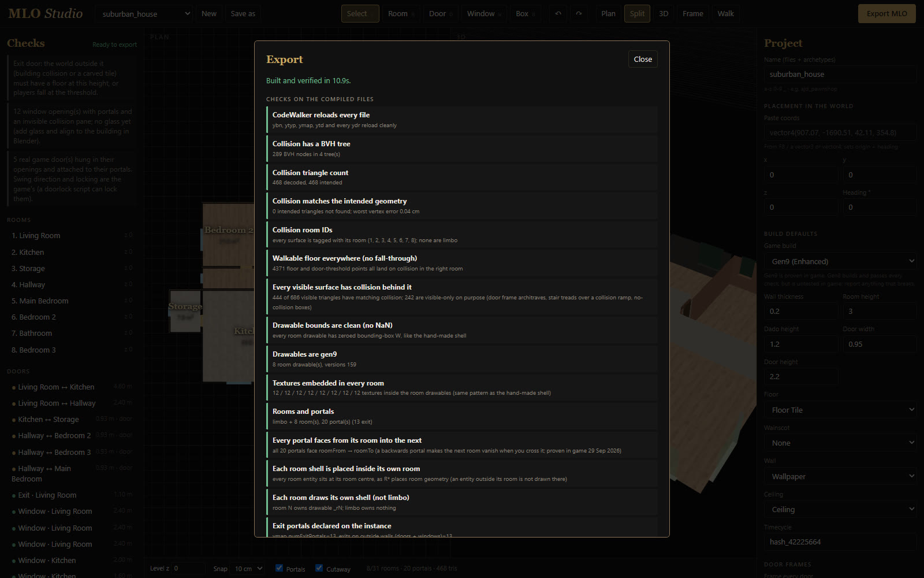The image size is (924, 578).
Task: Toggle the Cutaway checkbox
Action: click(x=319, y=568)
